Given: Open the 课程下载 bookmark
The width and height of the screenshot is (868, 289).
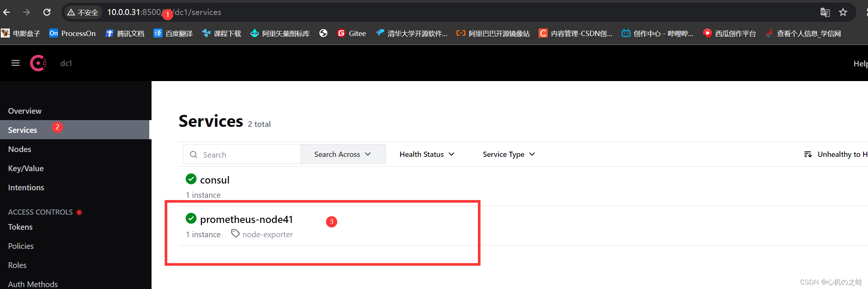Looking at the screenshot, I should click(x=222, y=33).
